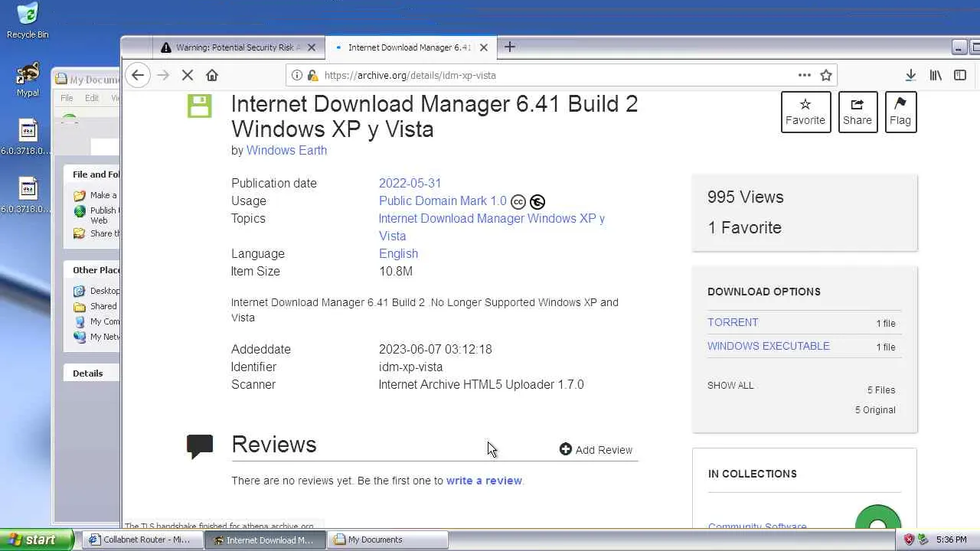Screen dimensions: 980x551
Task: Click the My Documents window title bar
Action: [x=87, y=79]
